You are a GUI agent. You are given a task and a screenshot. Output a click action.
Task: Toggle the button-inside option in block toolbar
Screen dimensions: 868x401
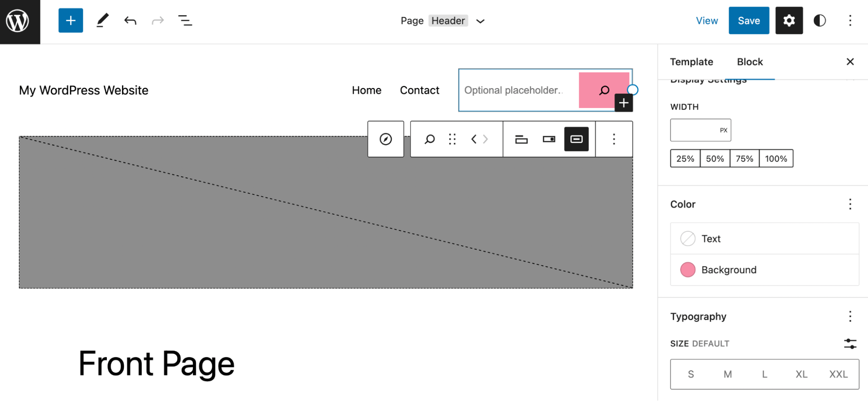point(576,139)
